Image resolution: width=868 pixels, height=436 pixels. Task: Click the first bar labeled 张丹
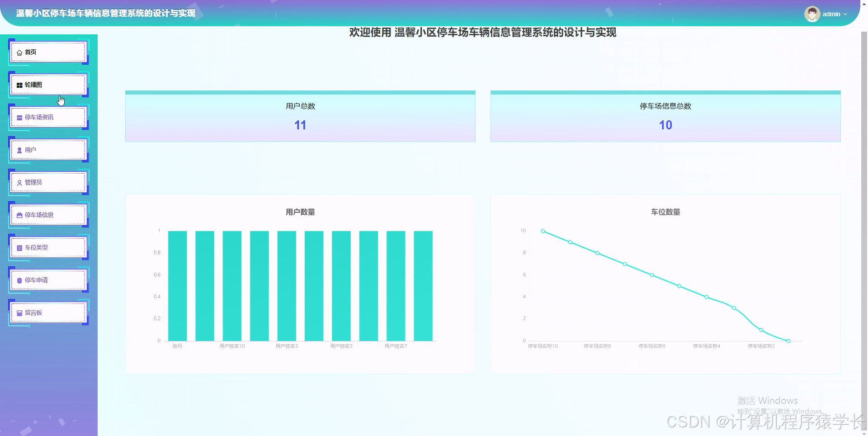(x=177, y=285)
